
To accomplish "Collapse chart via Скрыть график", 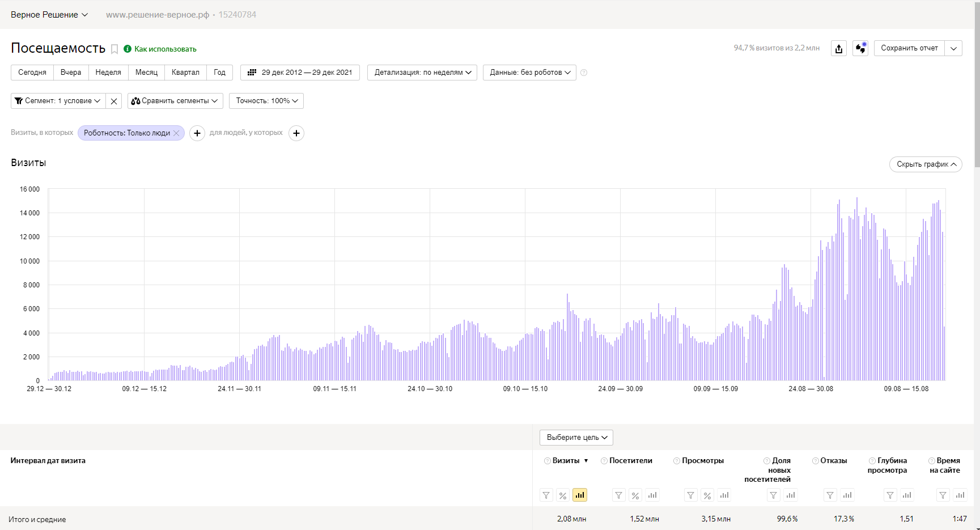I will click(x=926, y=164).
